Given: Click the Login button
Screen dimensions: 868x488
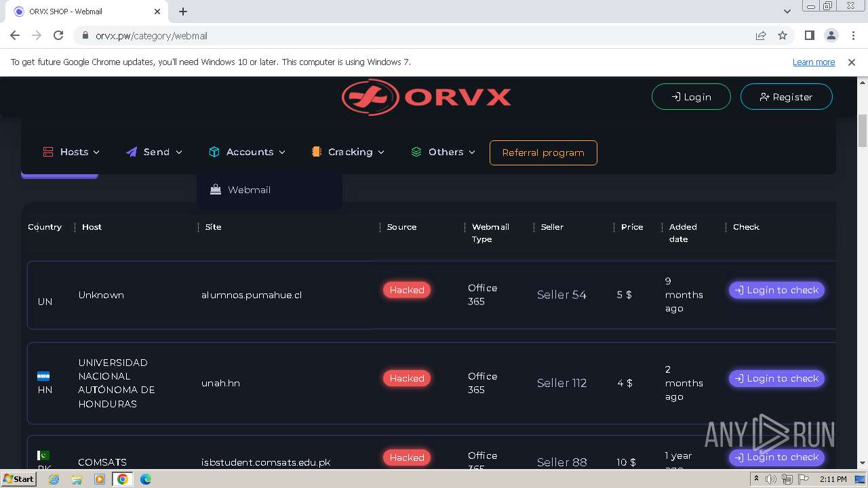Looking at the screenshot, I should coord(691,97).
